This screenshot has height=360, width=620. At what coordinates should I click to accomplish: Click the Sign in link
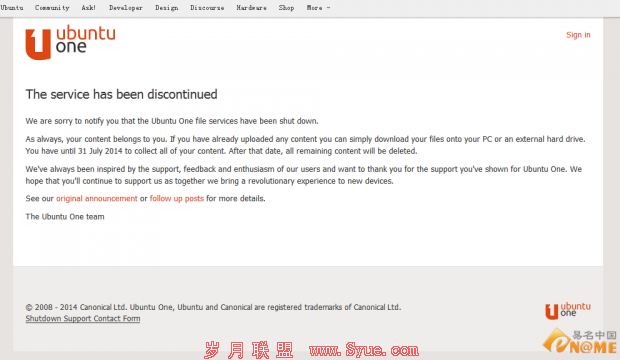pyautogui.click(x=578, y=35)
